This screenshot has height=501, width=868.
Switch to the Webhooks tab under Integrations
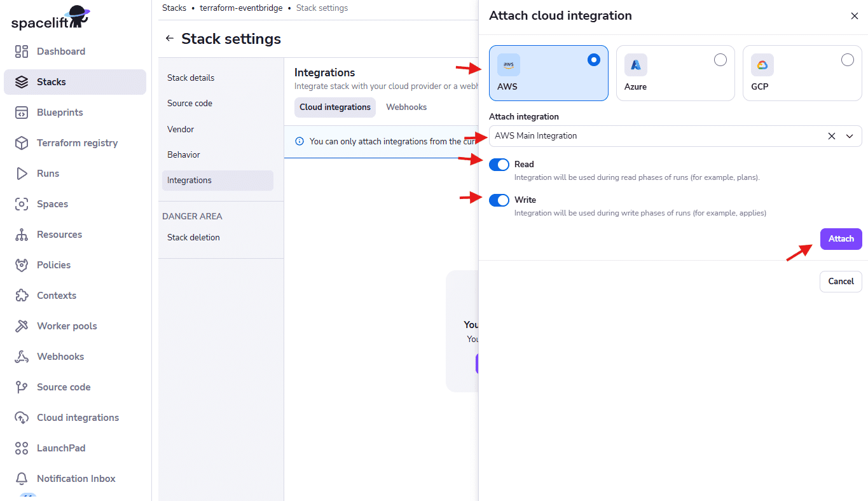406,107
